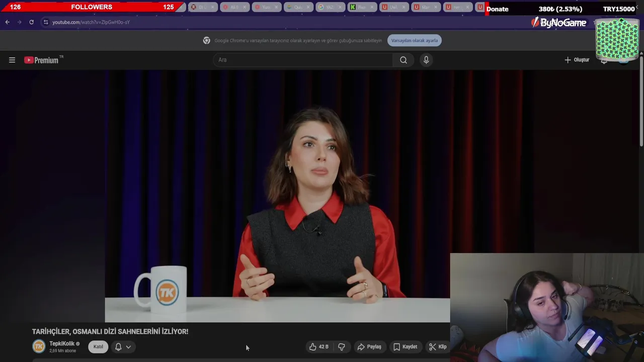Open the TepkiKolik channel name link
Viewport: 644px width, 362px height.
tap(62, 343)
